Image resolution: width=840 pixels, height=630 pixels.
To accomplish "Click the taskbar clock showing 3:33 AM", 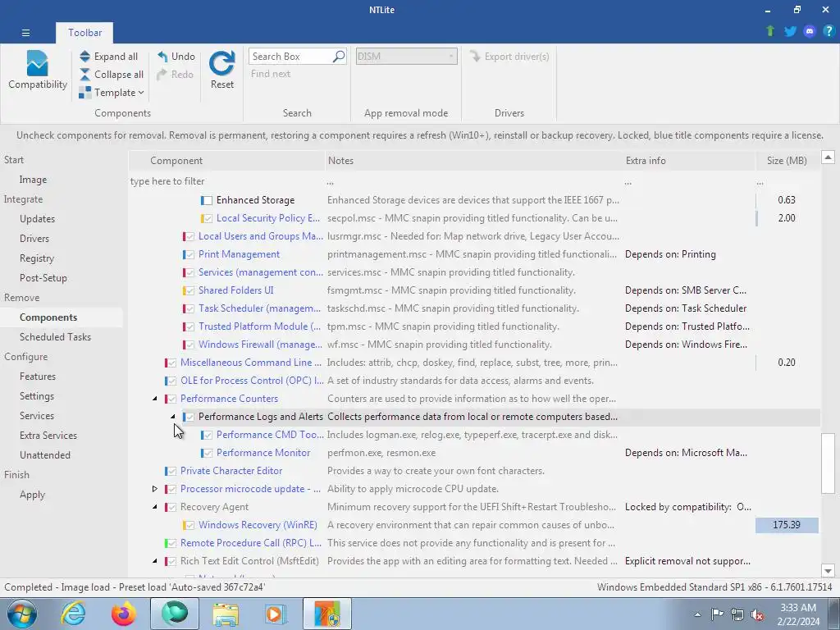I will click(x=799, y=614).
